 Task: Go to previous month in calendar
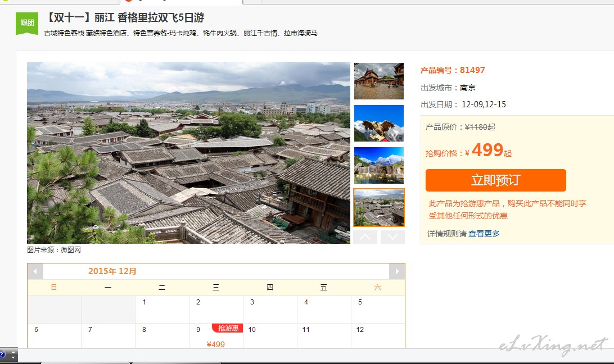tap(35, 271)
